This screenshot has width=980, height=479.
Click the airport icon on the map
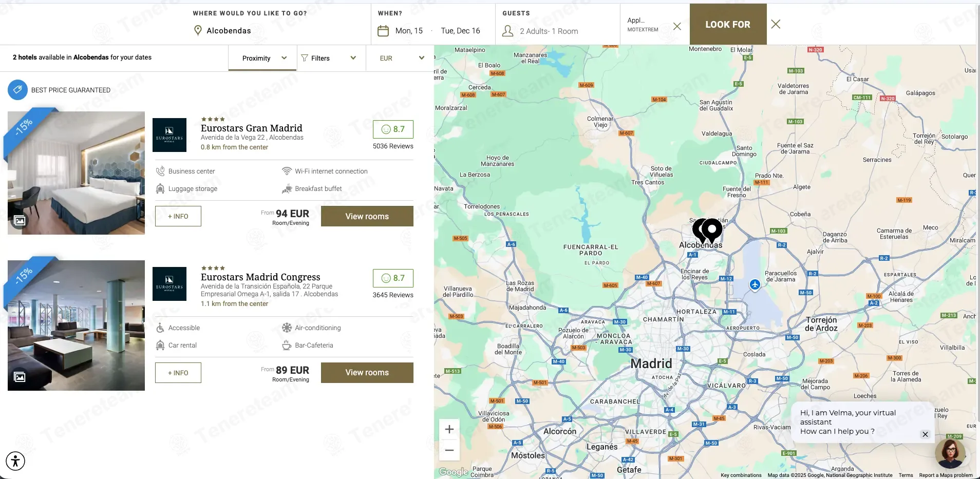755,284
